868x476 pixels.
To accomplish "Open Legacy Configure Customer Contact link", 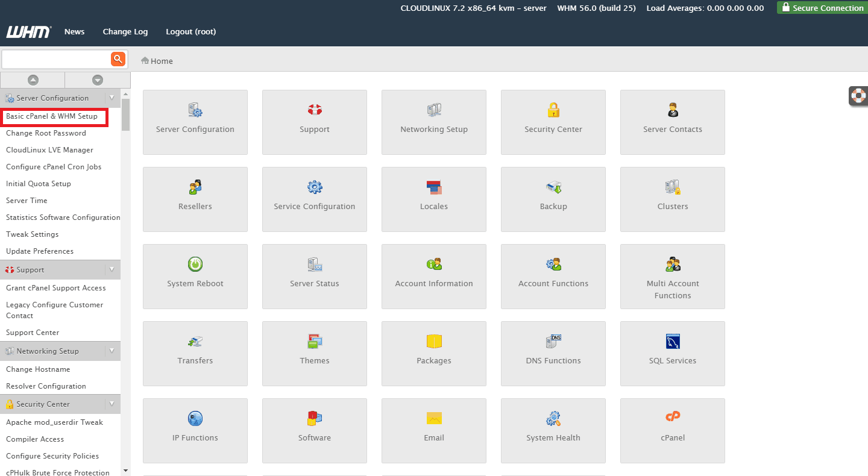I will click(55, 310).
